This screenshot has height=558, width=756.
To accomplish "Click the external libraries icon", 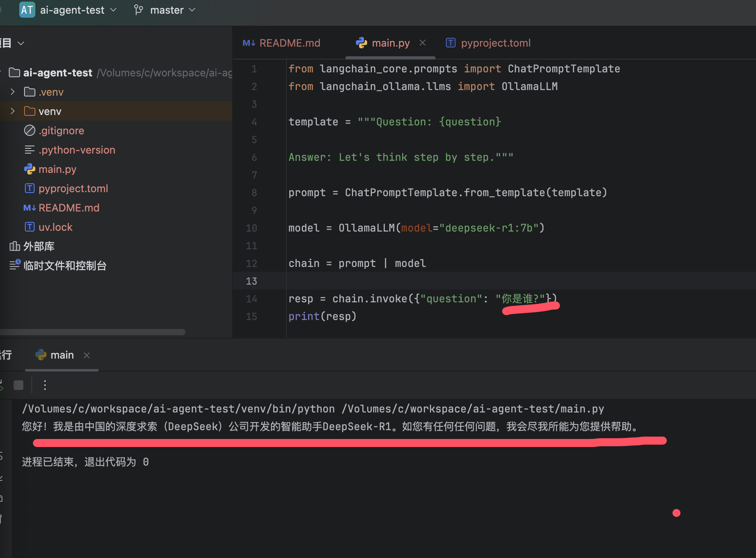I will (14, 246).
